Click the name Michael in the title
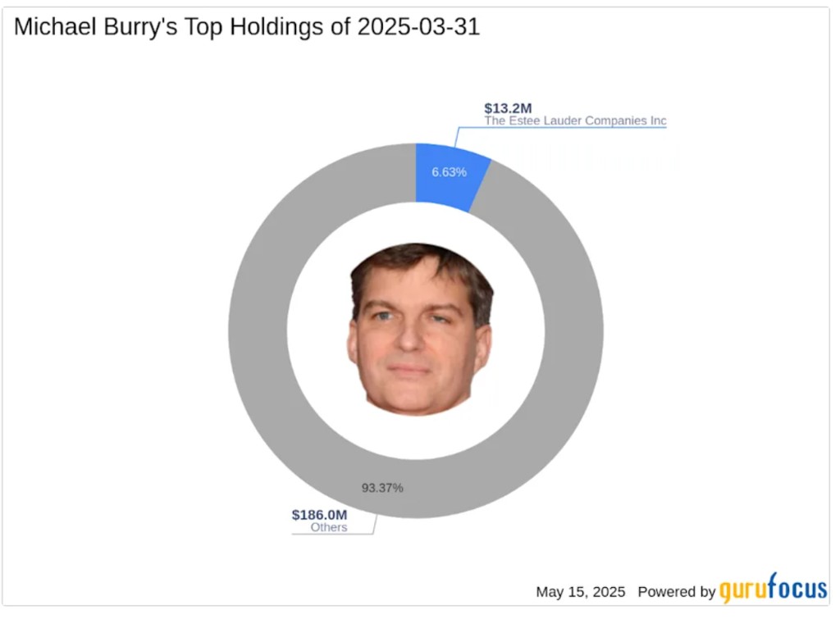840x619 pixels. coord(55,27)
